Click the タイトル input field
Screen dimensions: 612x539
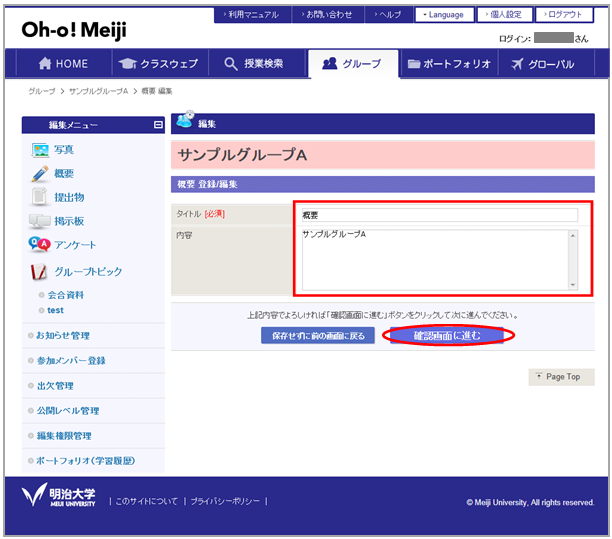click(x=439, y=215)
